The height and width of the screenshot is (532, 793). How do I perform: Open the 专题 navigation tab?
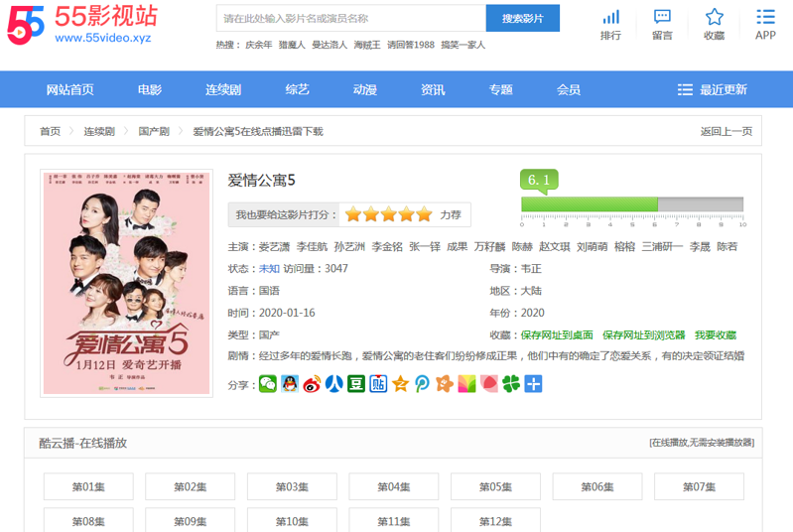[500, 89]
